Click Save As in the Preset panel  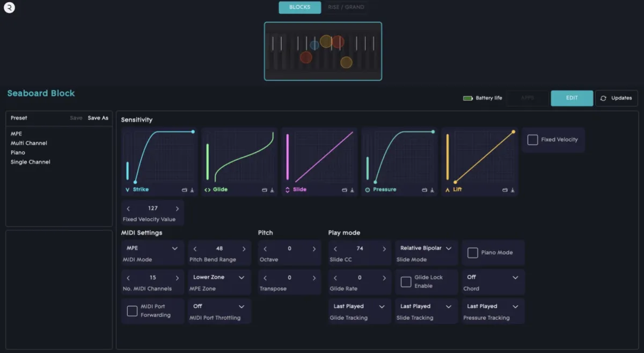click(x=98, y=118)
